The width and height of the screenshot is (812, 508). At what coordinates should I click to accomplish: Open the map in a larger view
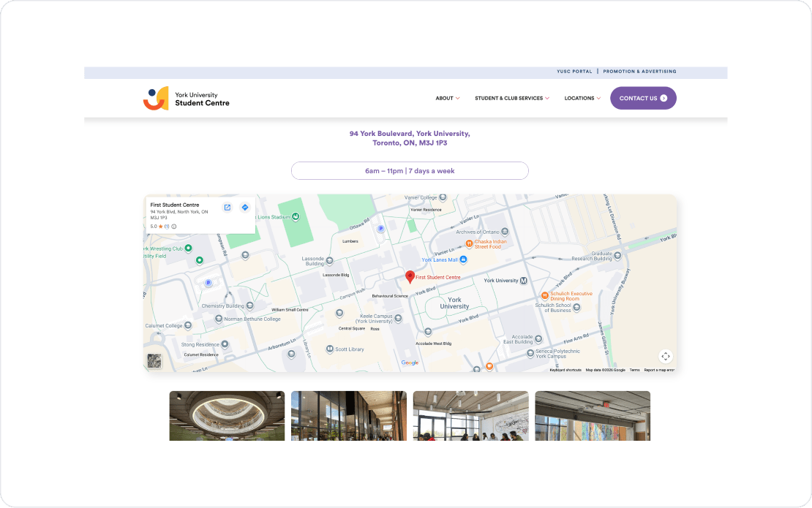pos(228,208)
